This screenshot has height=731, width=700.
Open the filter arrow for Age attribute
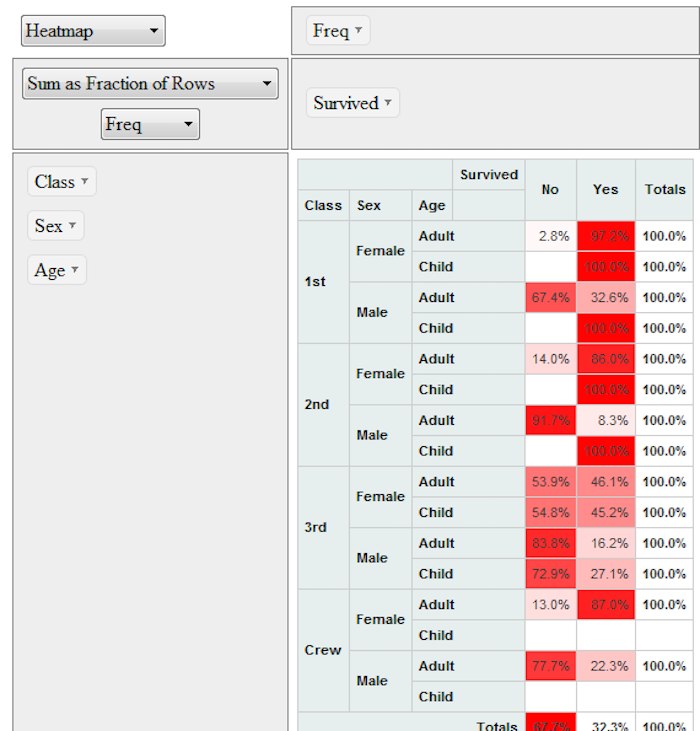coord(74,270)
